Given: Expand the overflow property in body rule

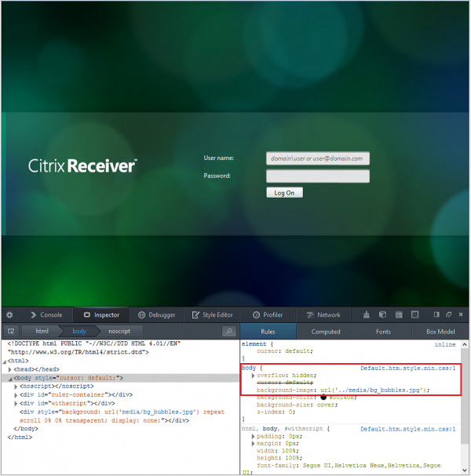Looking at the screenshot, I should click(x=253, y=376).
